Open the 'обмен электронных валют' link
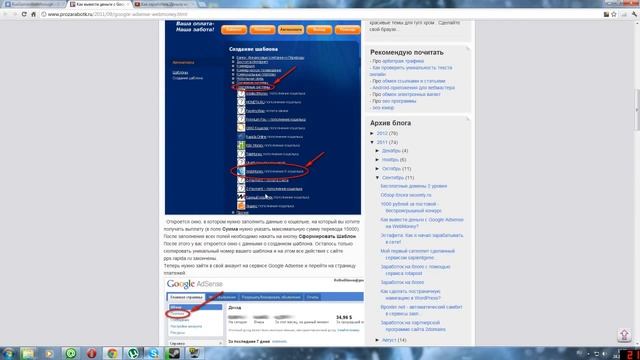Screen dimensions: 640x360 411,94
